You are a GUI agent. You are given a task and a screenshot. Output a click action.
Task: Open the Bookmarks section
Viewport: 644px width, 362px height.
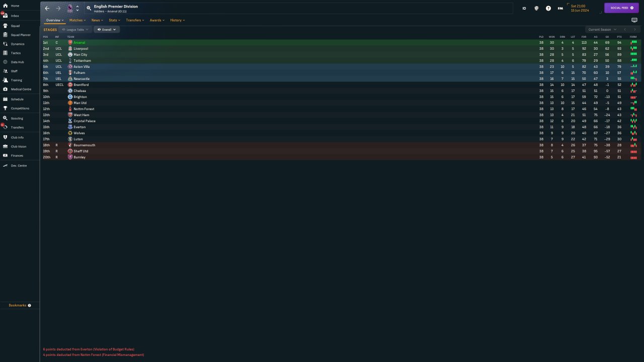[x=20, y=305]
